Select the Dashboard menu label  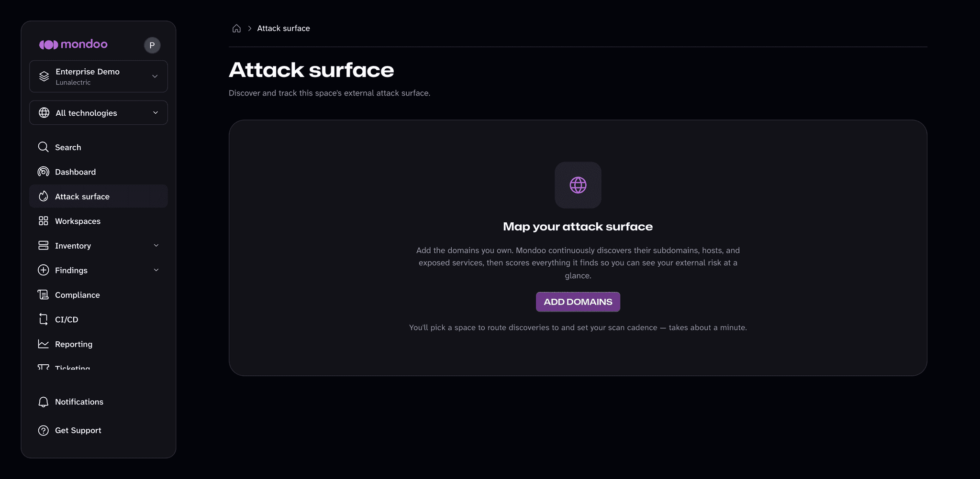click(x=75, y=172)
